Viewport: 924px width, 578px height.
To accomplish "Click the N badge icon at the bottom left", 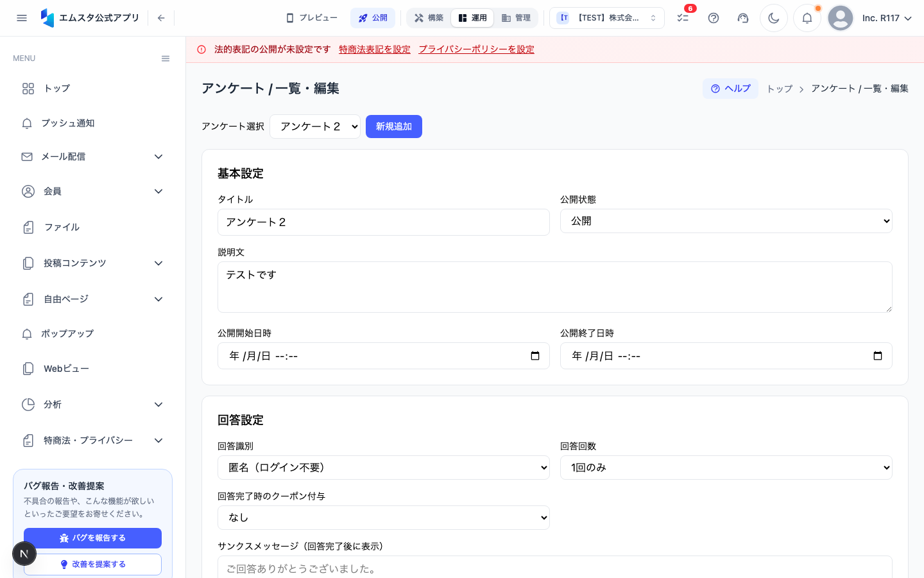I will (x=24, y=554).
